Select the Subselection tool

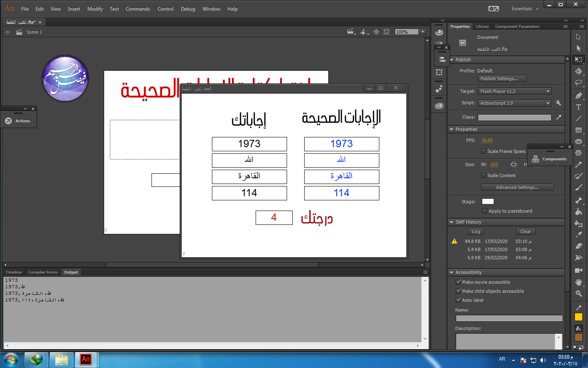tap(579, 48)
